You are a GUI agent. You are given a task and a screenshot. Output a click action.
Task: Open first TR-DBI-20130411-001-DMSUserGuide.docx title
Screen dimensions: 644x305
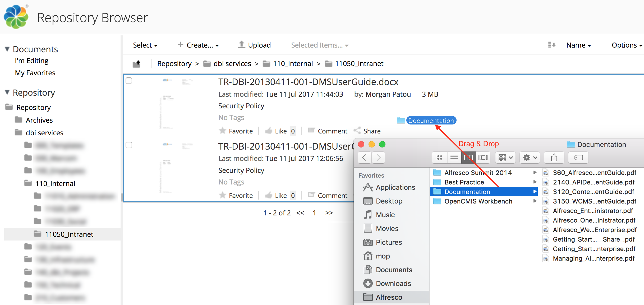point(308,82)
